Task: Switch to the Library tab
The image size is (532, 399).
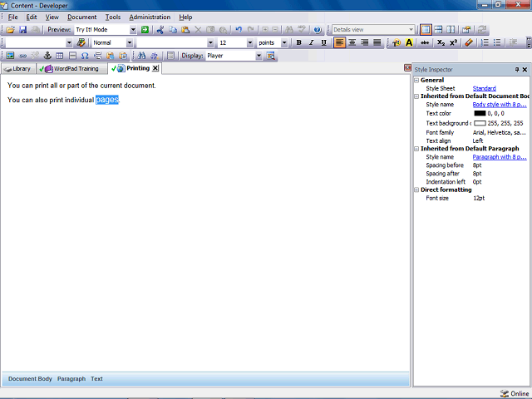Action: click(18, 69)
